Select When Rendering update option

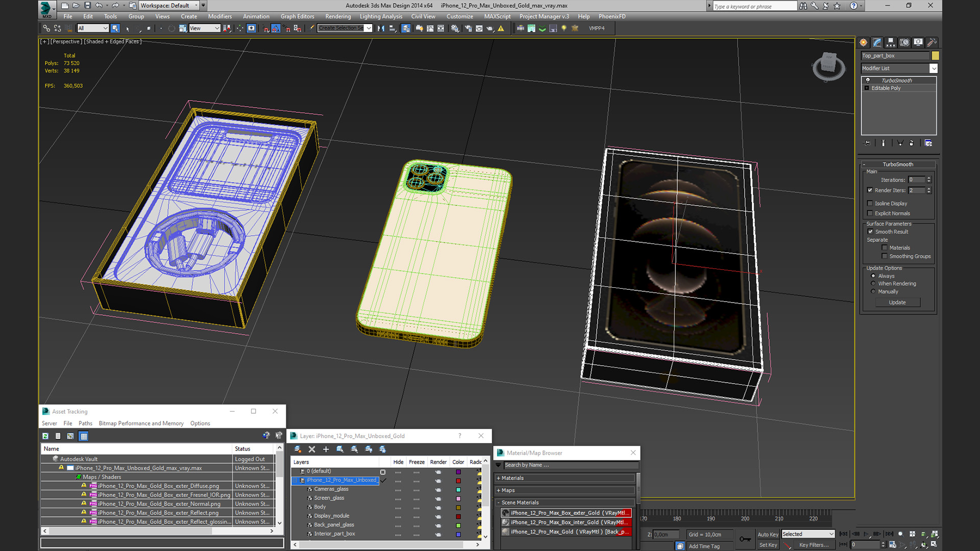[873, 284]
